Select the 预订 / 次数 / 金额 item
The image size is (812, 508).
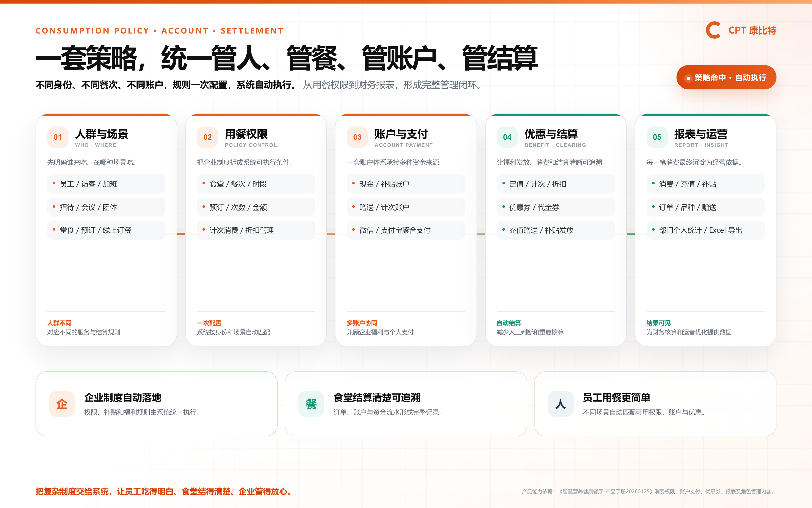point(256,207)
